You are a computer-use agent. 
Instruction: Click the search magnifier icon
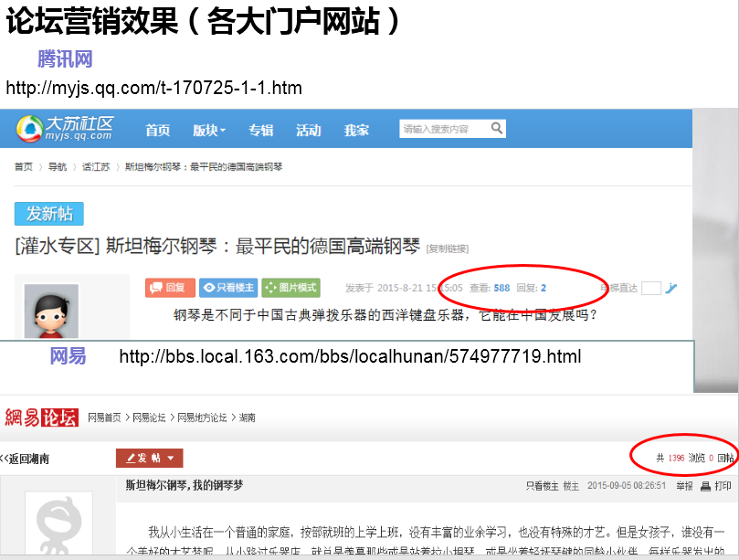click(496, 128)
